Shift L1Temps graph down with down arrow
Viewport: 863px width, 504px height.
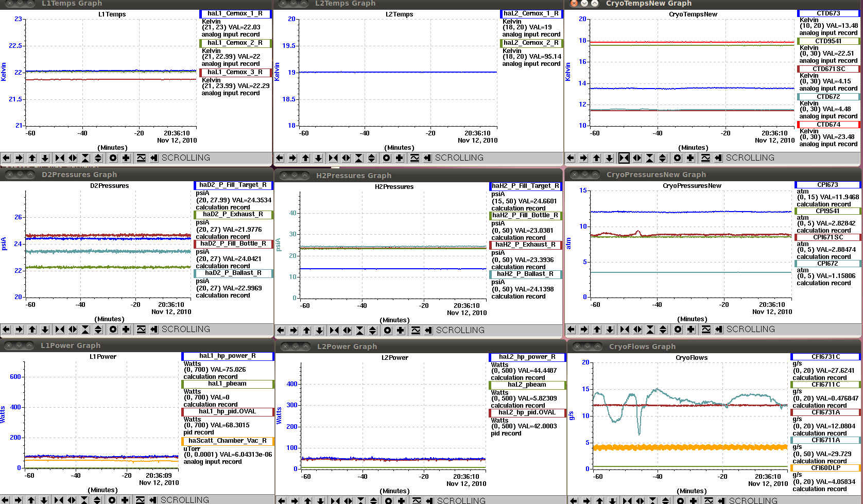coord(45,158)
